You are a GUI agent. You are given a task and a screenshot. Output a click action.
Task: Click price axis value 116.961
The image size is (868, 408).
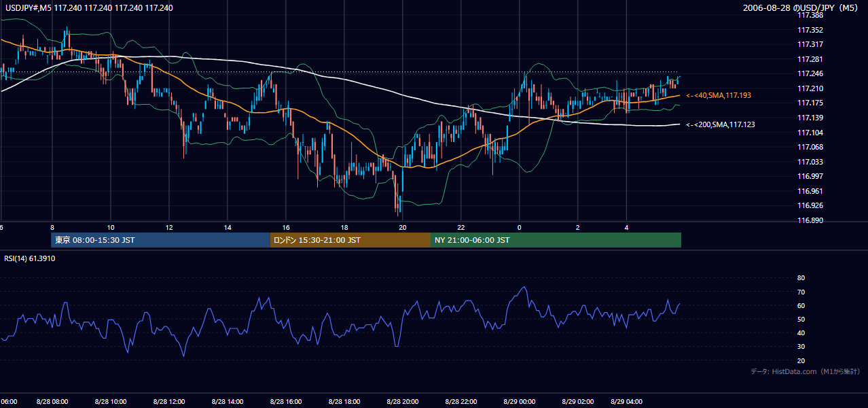pos(810,191)
